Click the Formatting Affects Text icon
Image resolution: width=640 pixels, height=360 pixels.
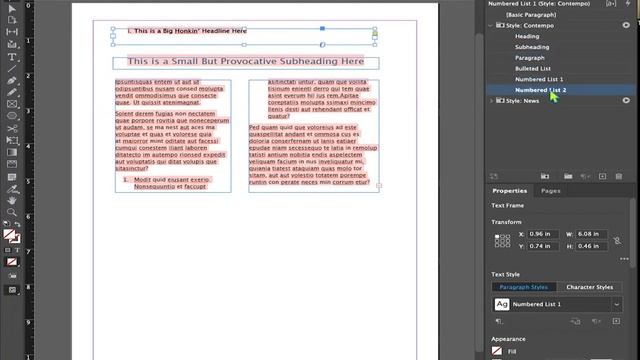click(17, 250)
